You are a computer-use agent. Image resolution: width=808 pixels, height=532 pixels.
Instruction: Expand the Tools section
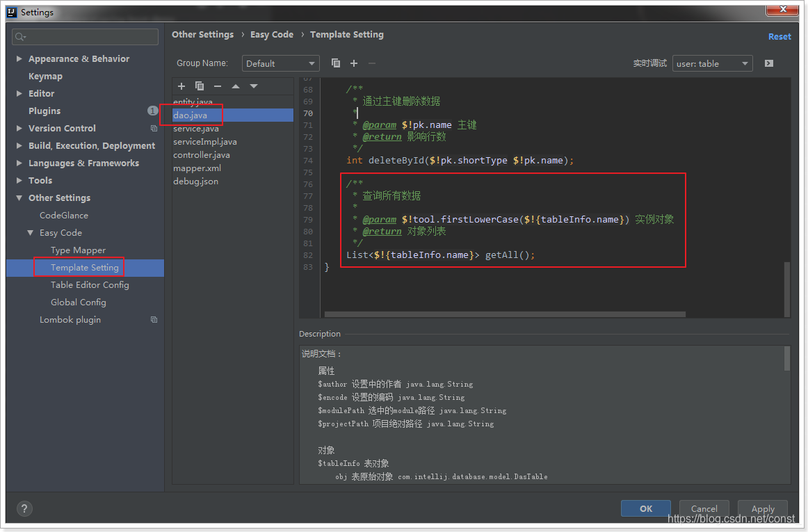[x=19, y=180]
